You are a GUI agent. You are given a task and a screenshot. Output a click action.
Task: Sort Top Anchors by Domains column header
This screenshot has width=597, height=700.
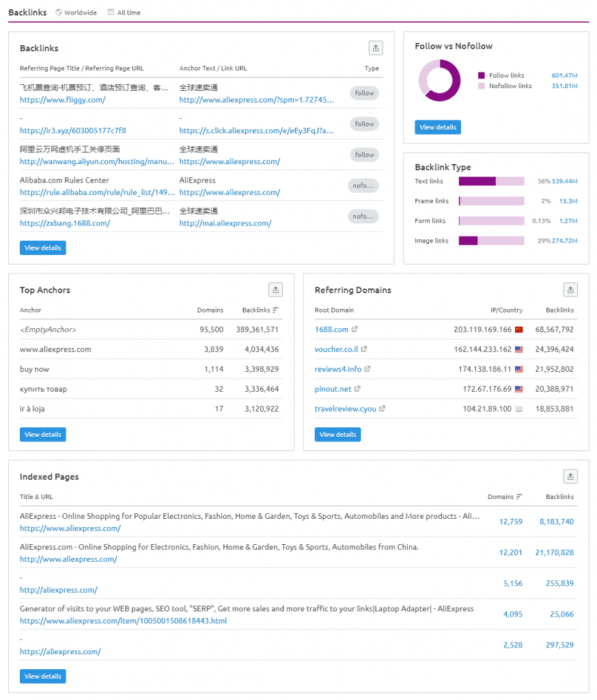pos(210,310)
